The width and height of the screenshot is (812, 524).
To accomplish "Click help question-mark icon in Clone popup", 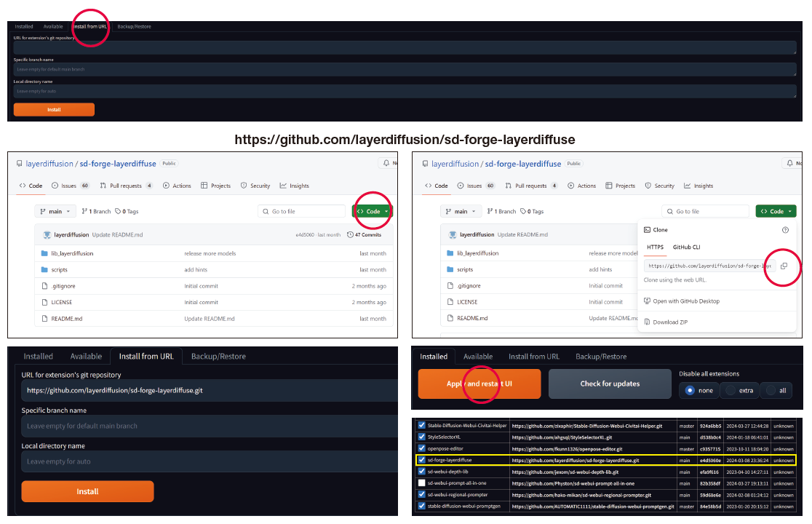I will [785, 230].
